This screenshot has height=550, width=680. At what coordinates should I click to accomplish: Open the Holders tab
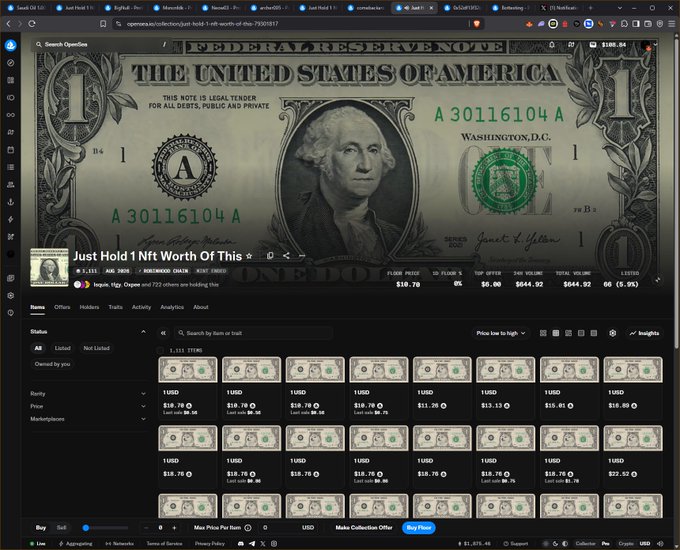[x=89, y=307]
